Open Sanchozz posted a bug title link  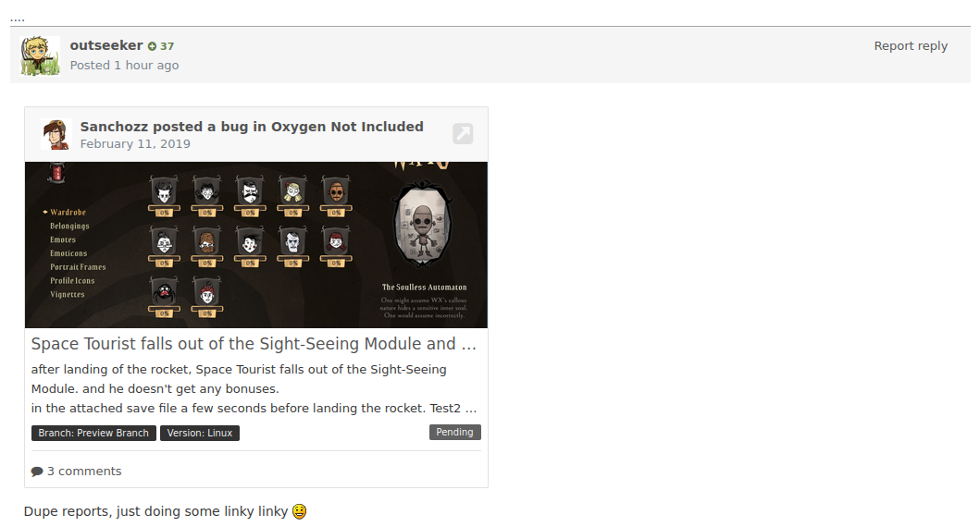(x=252, y=127)
